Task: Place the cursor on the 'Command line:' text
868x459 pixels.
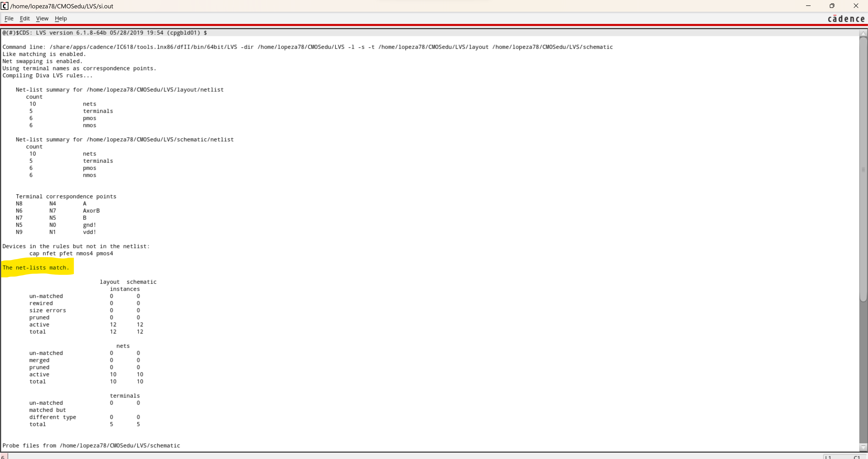Action: click(24, 47)
